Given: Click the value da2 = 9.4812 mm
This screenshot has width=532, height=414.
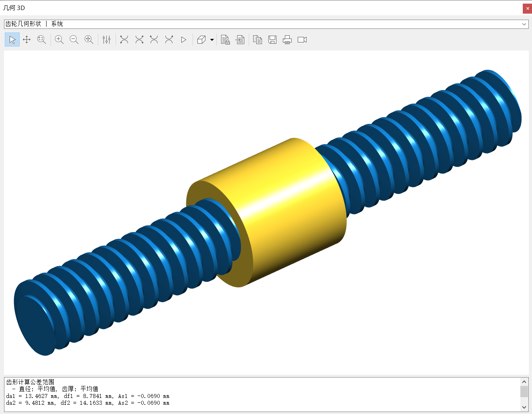Looking at the screenshot, I should coord(30,403).
